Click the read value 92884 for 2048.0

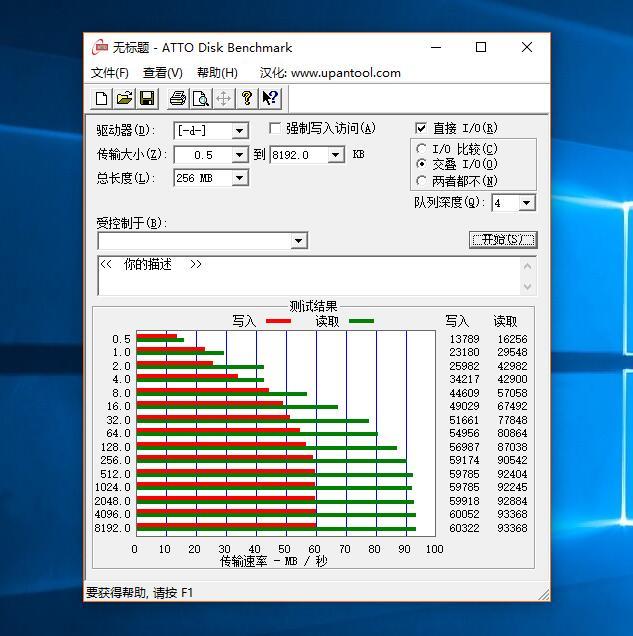[x=513, y=501]
